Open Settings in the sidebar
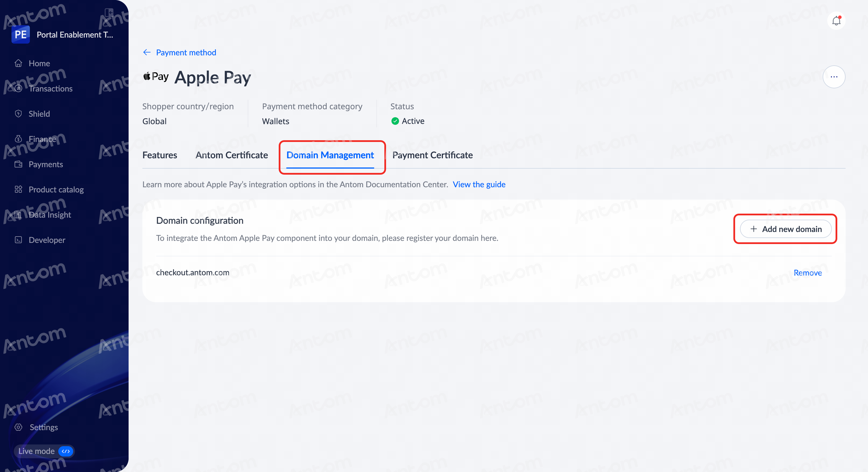This screenshot has height=472, width=868. click(x=44, y=427)
